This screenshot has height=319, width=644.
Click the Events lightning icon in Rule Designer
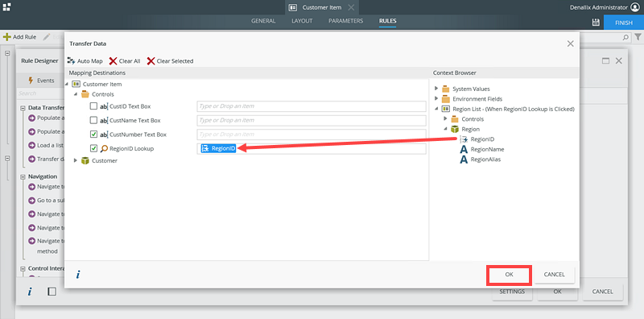pos(31,81)
